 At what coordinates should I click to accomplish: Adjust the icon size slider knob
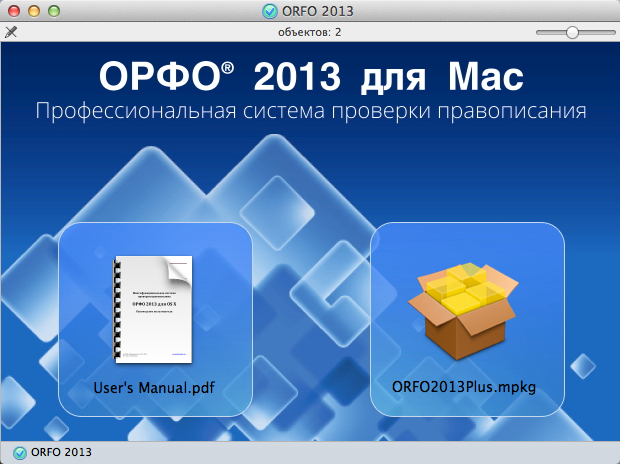572,32
